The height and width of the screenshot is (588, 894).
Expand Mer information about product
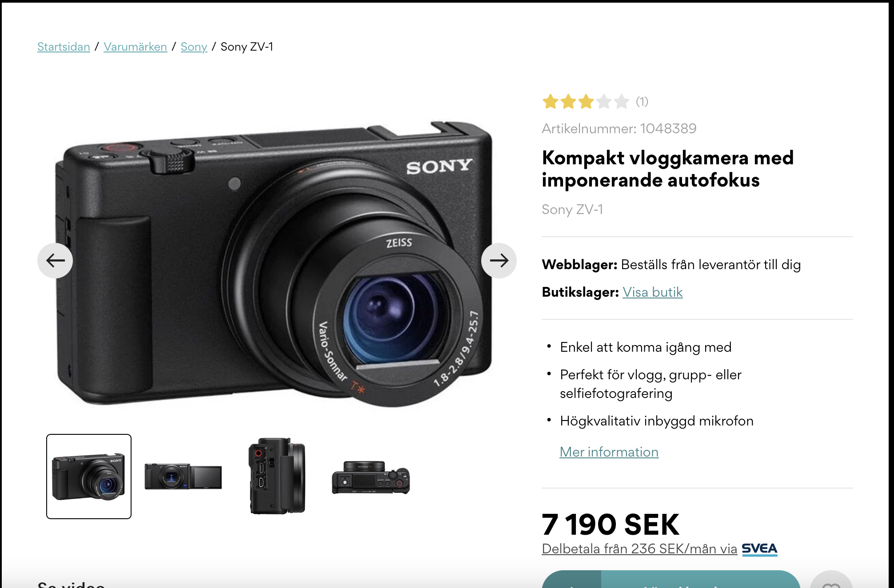tap(609, 452)
